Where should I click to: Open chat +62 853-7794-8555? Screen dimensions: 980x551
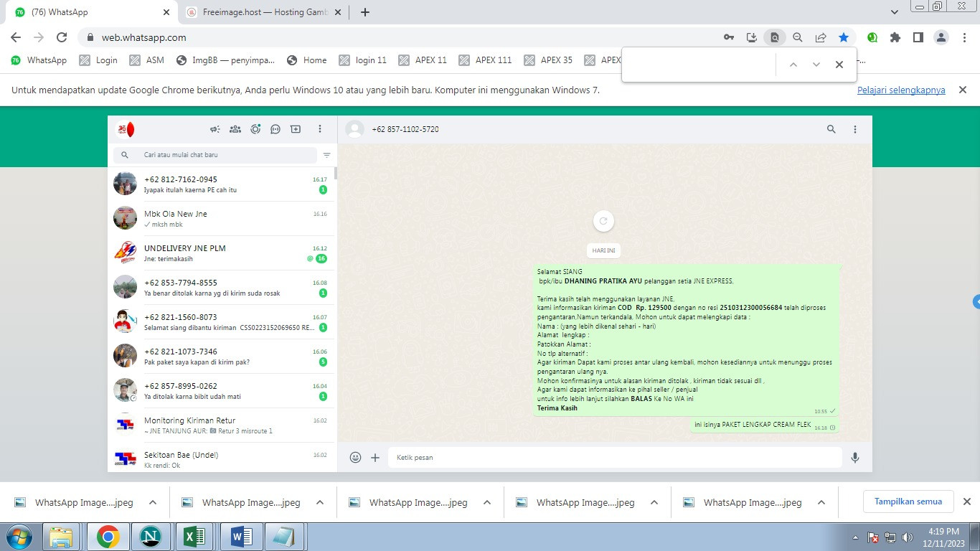[x=221, y=288]
